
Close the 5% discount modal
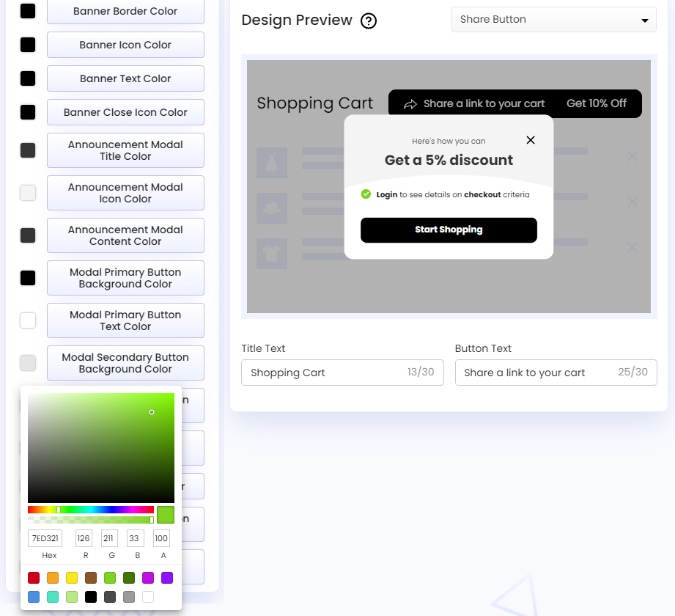pyautogui.click(x=531, y=140)
